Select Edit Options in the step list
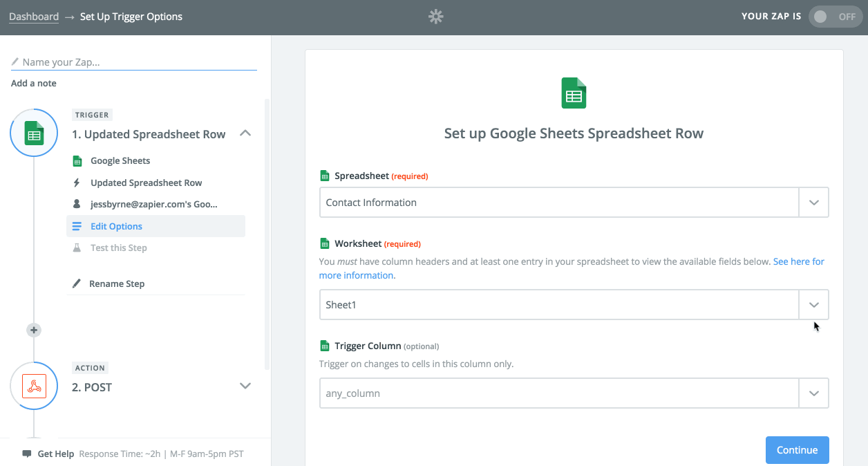The width and height of the screenshot is (868, 466). pos(155,226)
